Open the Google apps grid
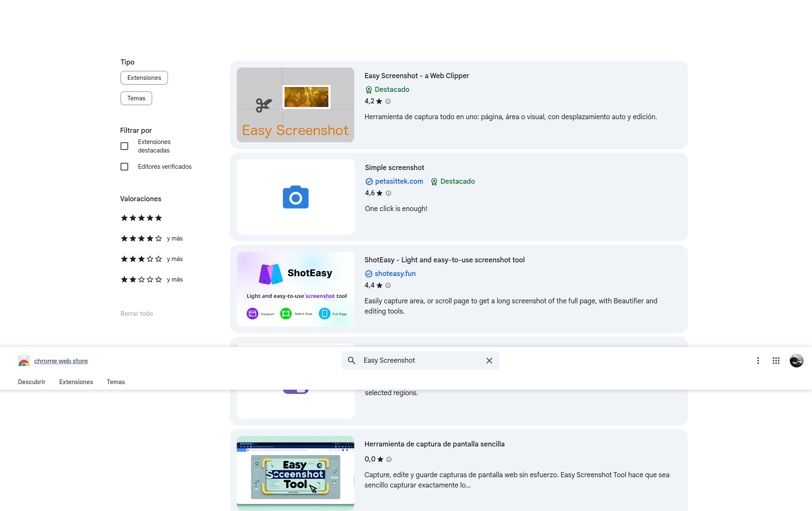The height and width of the screenshot is (511, 812). point(776,361)
